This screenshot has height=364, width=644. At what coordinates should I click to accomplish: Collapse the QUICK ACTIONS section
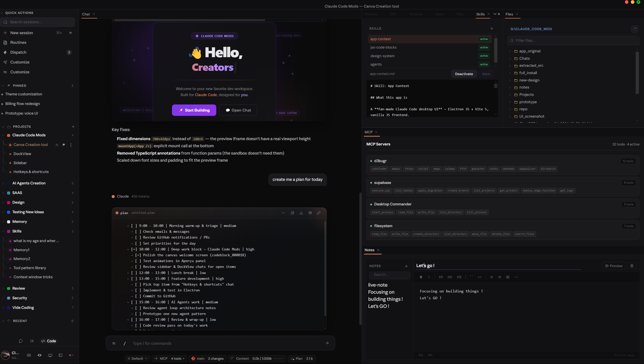click(2, 13)
